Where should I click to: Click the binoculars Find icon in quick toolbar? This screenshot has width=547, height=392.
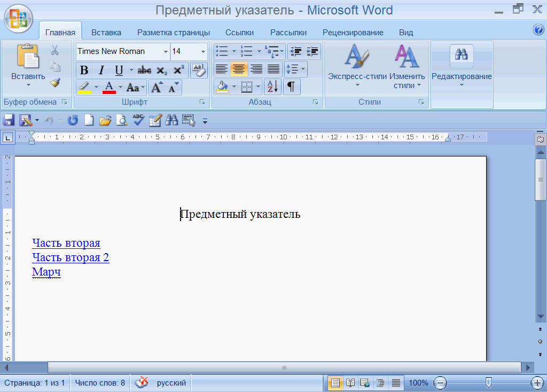171,120
